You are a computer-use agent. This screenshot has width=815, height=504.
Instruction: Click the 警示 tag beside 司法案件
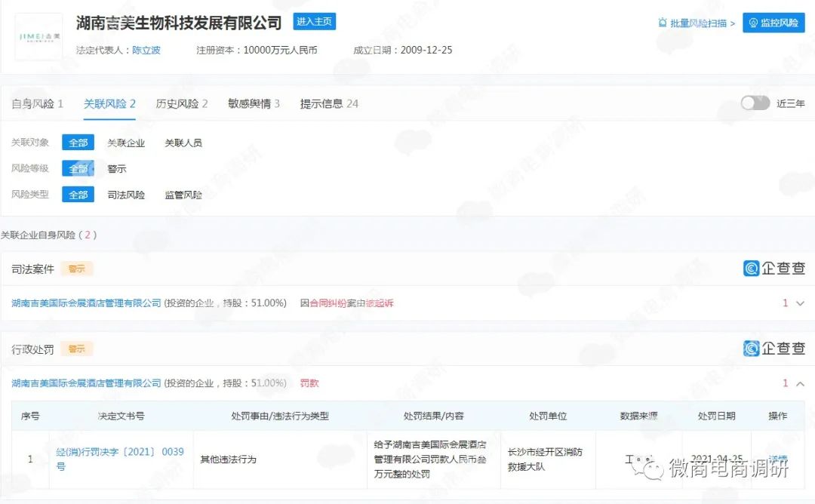click(x=76, y=269)
